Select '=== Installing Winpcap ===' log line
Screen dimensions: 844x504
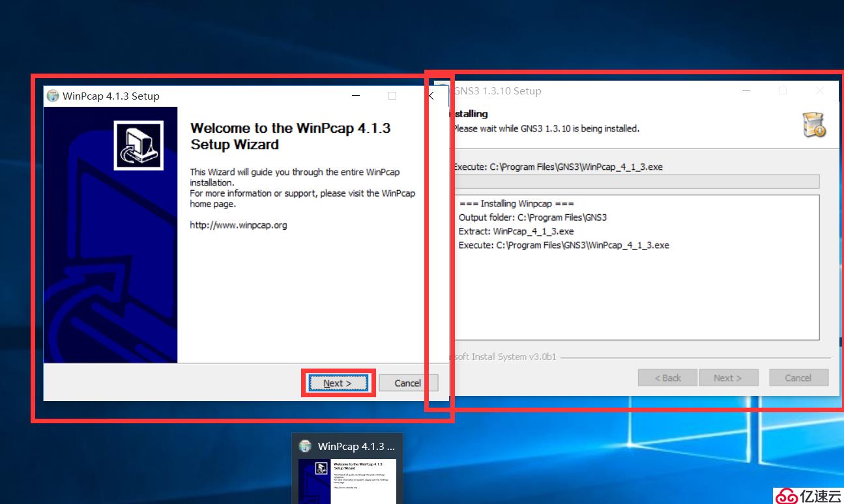coord(516,203)
